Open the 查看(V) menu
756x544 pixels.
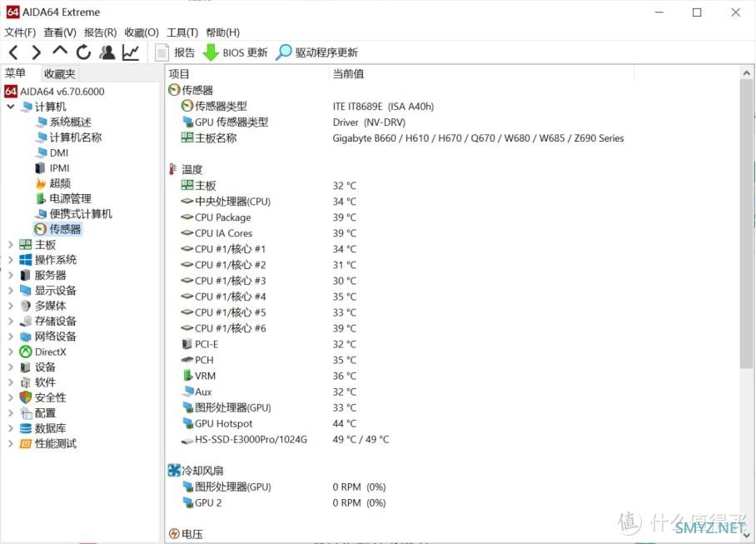(x=60, y=32)
